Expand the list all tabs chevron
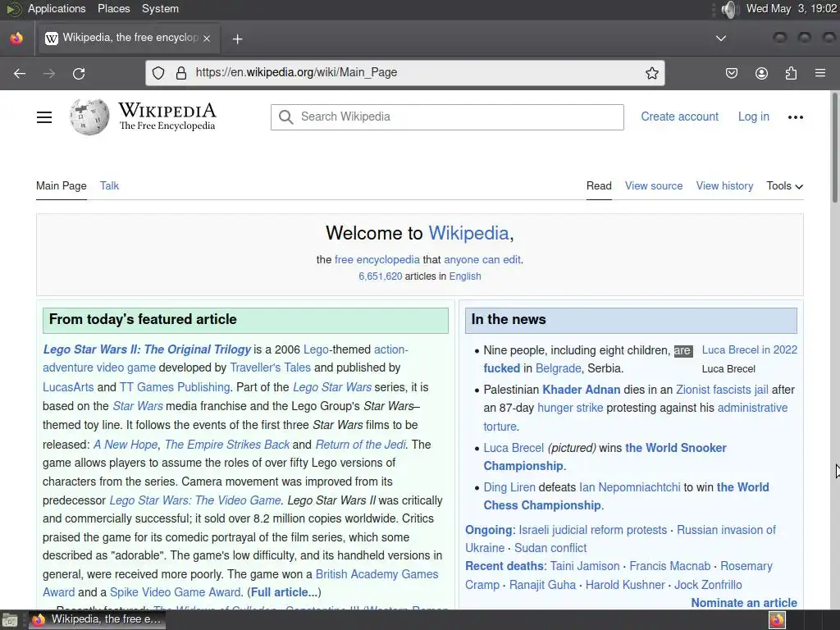This screenshot has width=840, height=630. [721, 39]
